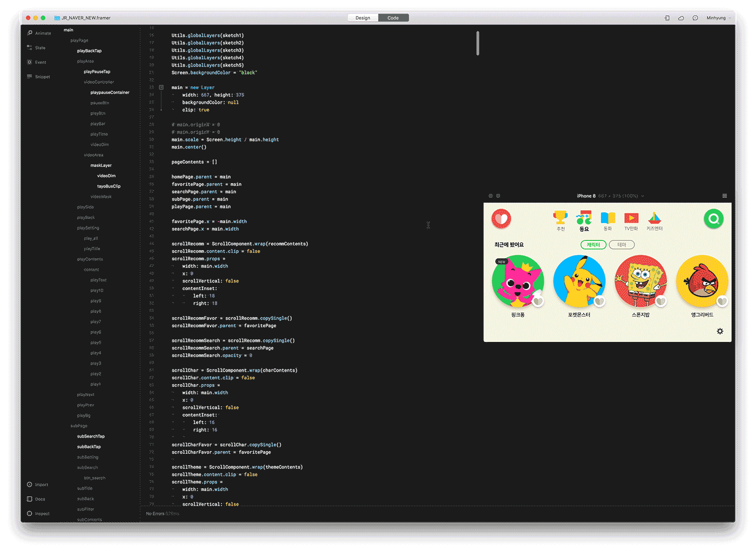756x551 pixels.
Task: Toggle the heart on the 핑크퐁 thumbnail
Action: tap(538, 301)
